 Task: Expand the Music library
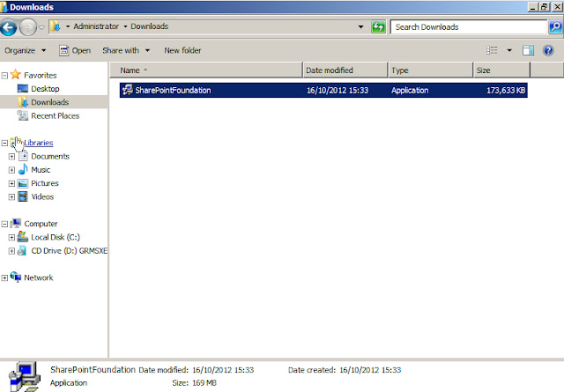[11, 170]
